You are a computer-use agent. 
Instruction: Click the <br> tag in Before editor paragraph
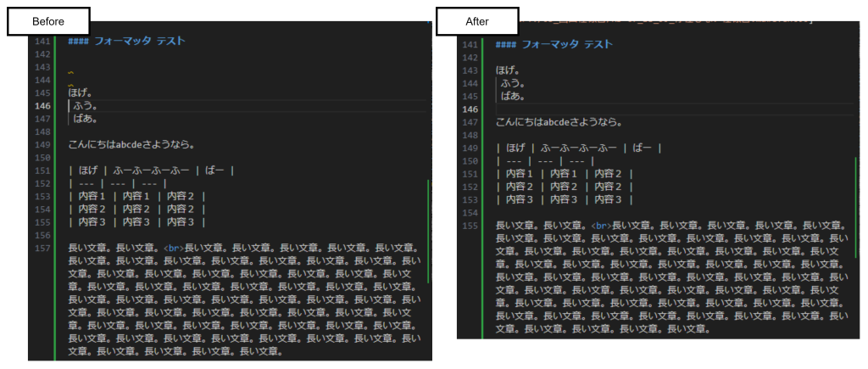coord(175,249)
